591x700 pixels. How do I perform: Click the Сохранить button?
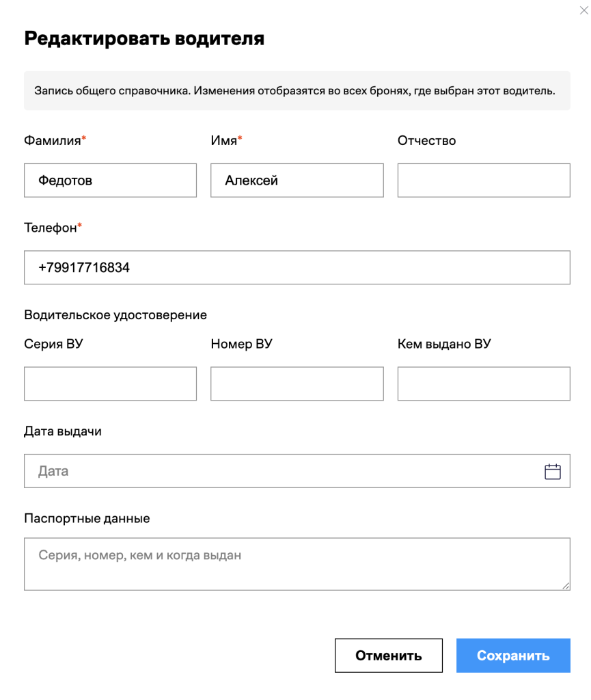[513, 656]
